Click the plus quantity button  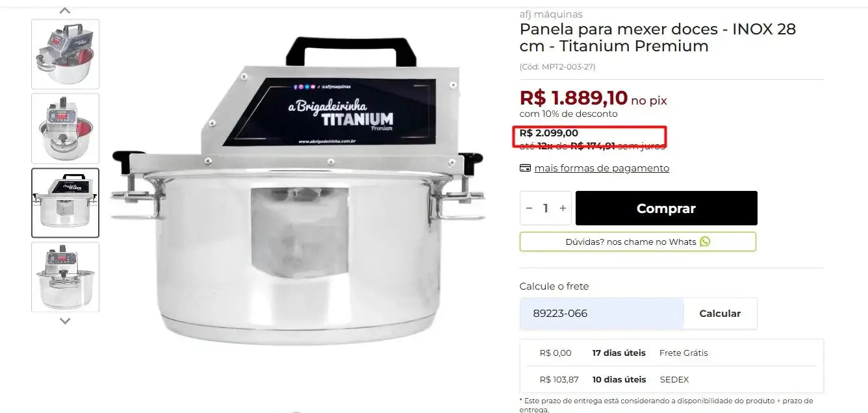point(563,208)
